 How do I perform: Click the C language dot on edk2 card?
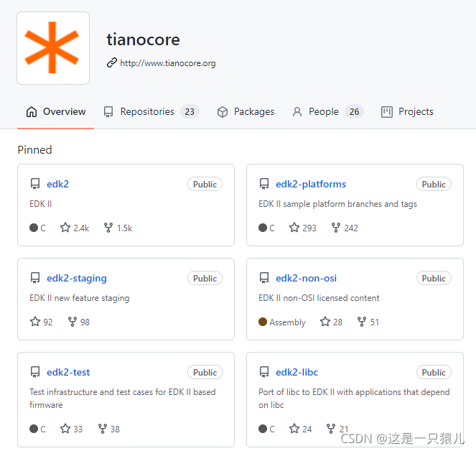[34, 228]
